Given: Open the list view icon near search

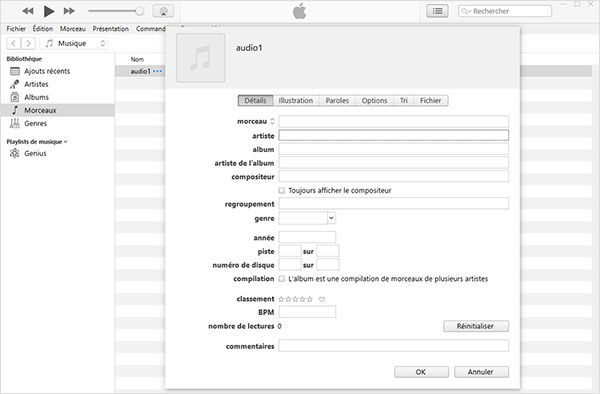Looking at the screenshot, I should pos(437,11).
